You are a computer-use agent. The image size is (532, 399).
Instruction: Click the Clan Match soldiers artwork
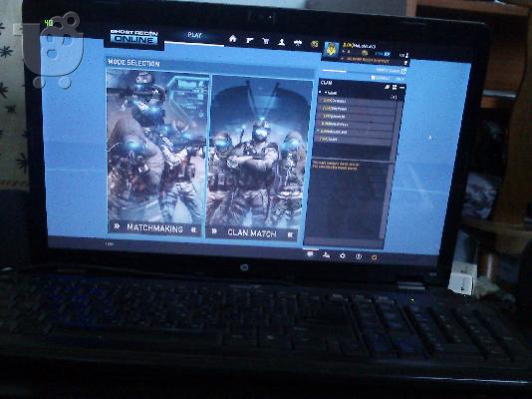pos(259,152)
